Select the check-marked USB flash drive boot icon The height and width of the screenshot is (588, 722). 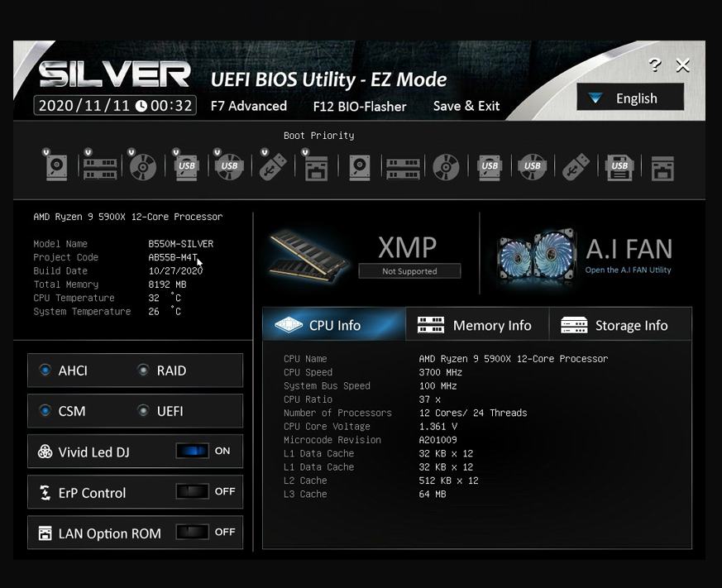272,167
